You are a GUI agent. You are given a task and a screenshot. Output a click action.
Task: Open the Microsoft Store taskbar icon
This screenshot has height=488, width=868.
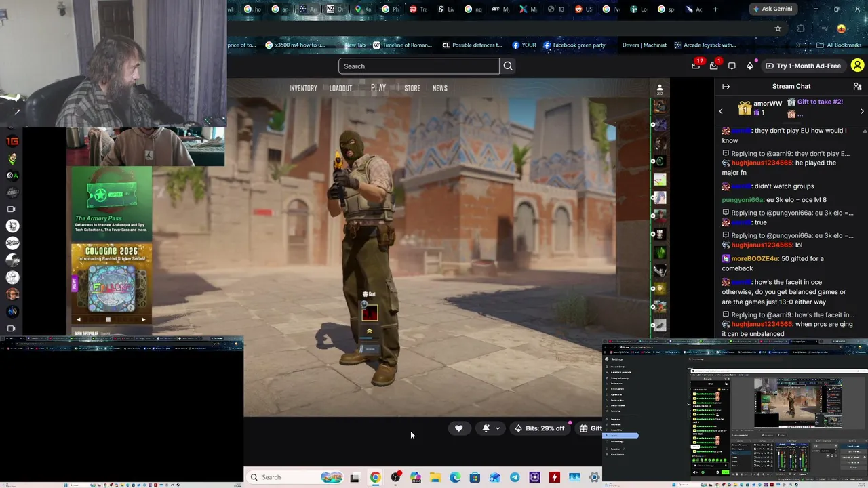(x=475, y=477)
